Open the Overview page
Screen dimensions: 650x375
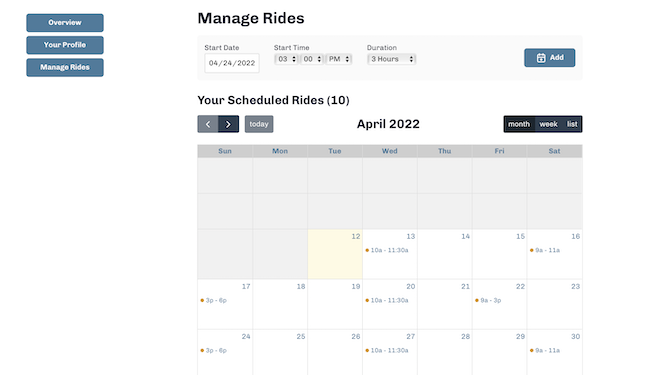(x=65, y=23)
